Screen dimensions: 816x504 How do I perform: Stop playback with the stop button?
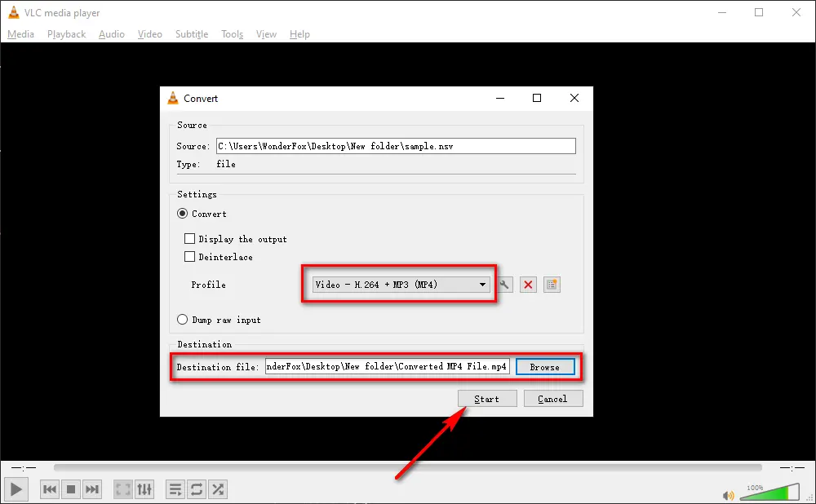coord(71,489)
